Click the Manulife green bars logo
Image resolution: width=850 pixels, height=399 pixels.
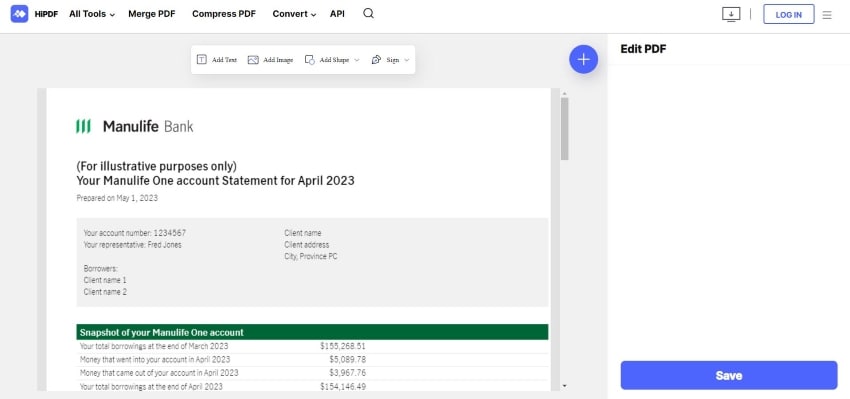83,126
